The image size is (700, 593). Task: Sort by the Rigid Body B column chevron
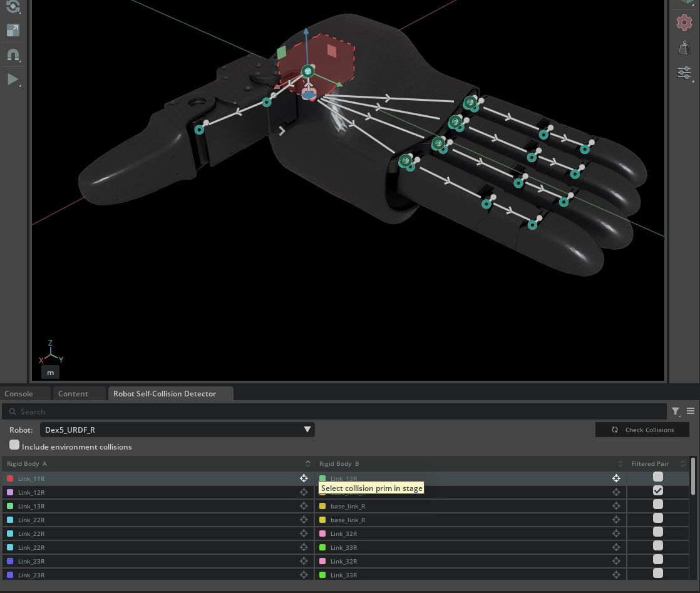coord(620,463)
